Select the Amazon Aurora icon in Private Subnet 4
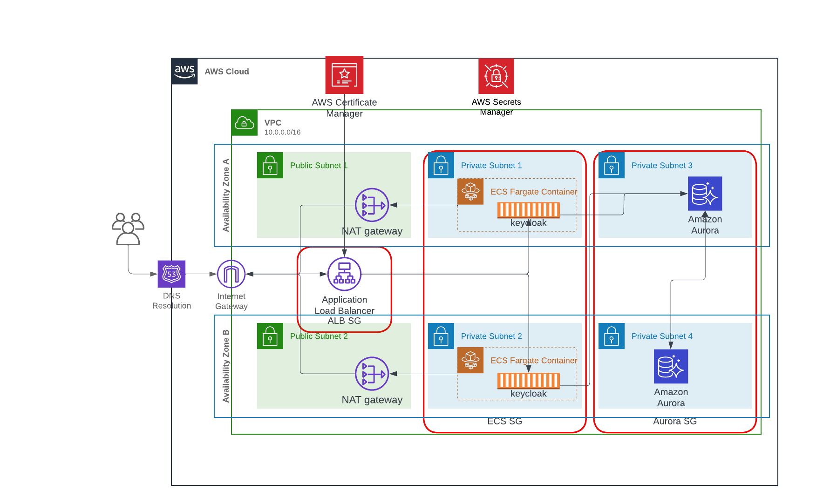 671,366
